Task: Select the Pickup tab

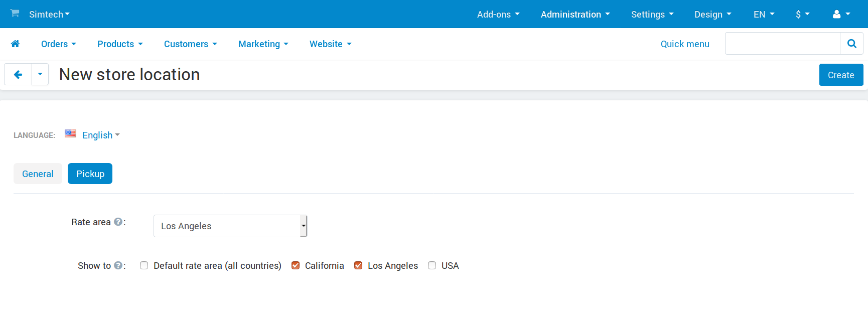Action: (90, 174)
